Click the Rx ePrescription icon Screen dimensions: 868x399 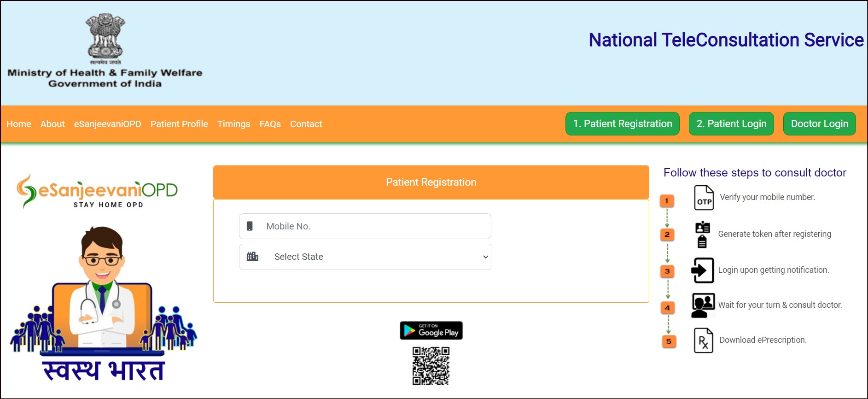click(x=704, y=340)
